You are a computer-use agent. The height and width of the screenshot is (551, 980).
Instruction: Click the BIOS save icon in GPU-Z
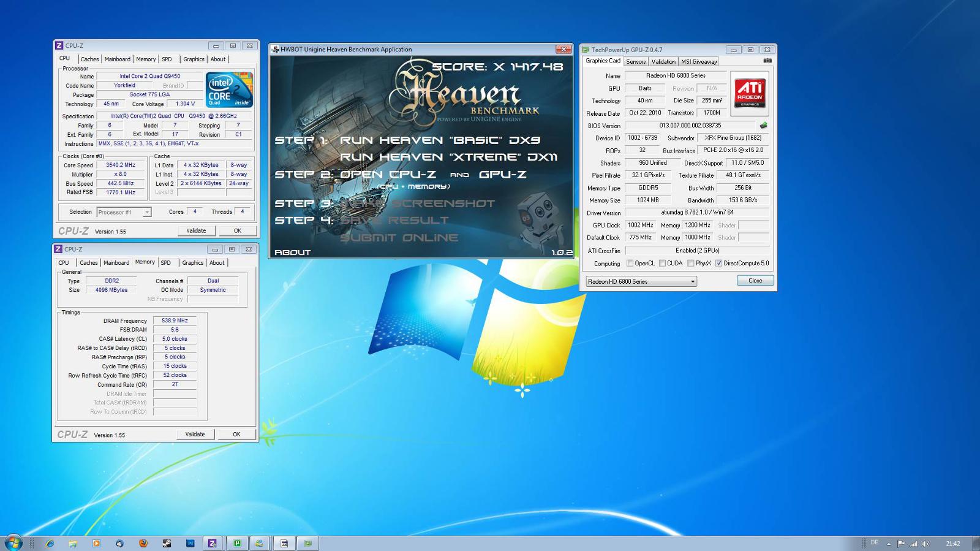[x=763, y=125]
